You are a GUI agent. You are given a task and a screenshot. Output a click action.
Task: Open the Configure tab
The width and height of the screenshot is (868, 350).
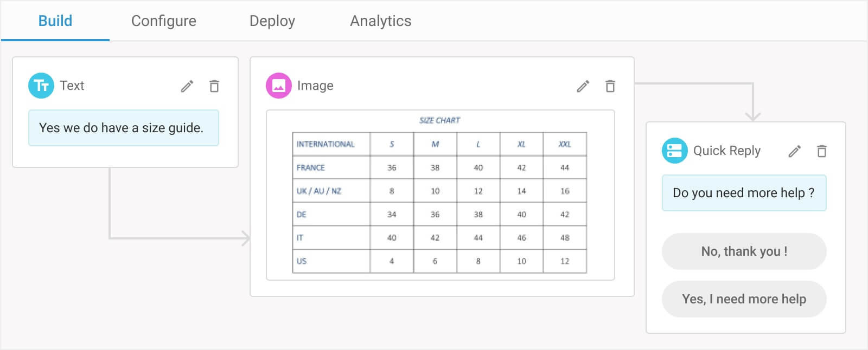[x=164, y=21]
